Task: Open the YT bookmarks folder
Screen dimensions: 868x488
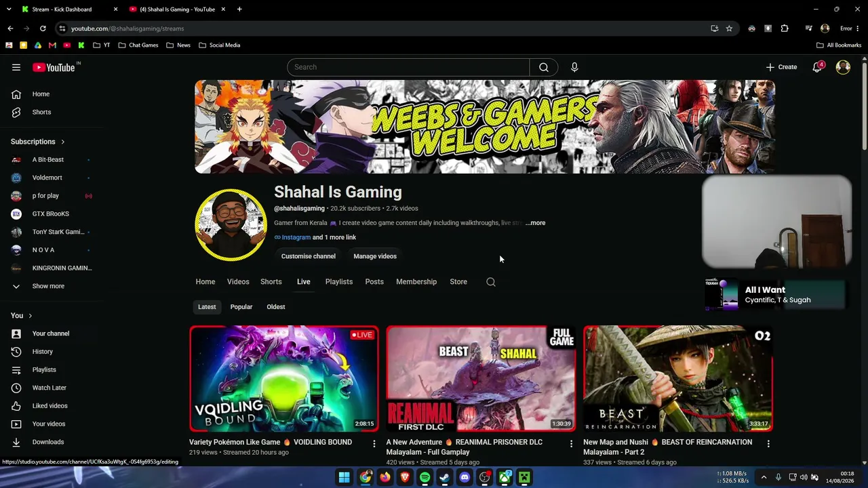Action: click(x=102, y=45)
